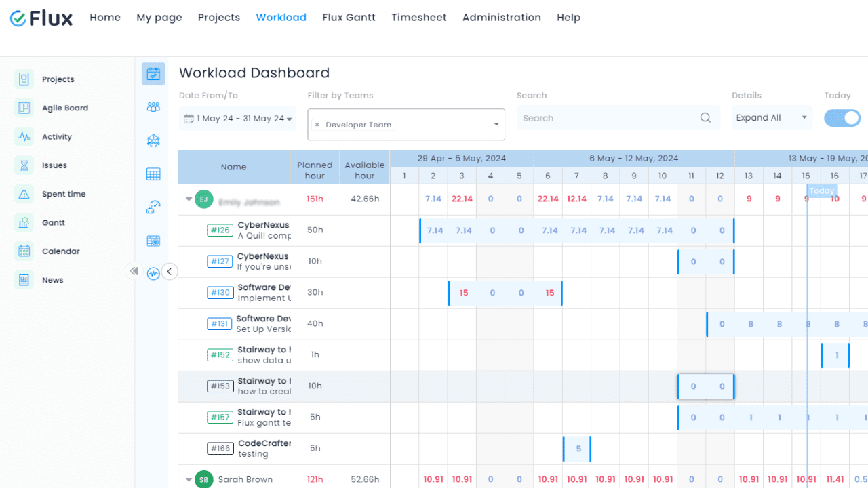Viewport: 868px width, 488px height.
Task: Expand Sarah Brown's row arrow
Action: coord(189,480)
